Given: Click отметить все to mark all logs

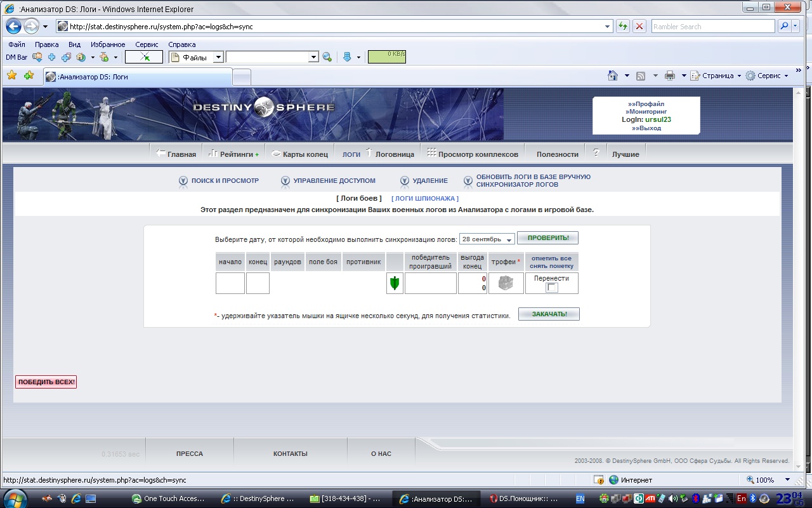Looking at the screenshot, I should [x=551, y=258].
